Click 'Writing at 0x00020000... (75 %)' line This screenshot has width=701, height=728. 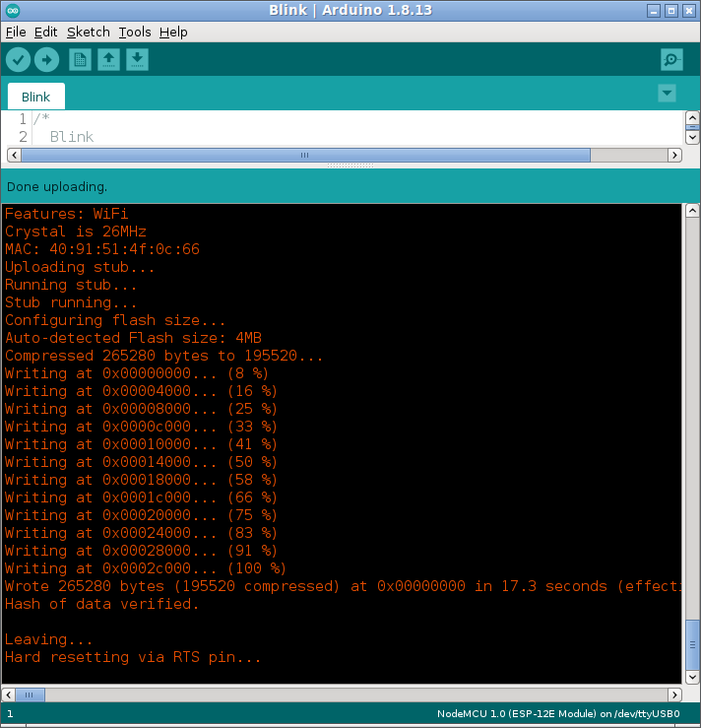click(141, 515)
